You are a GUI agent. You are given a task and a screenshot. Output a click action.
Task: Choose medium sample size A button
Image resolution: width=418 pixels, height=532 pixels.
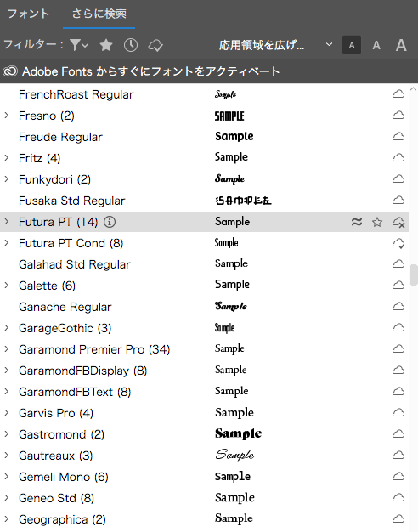click(376, 45)
